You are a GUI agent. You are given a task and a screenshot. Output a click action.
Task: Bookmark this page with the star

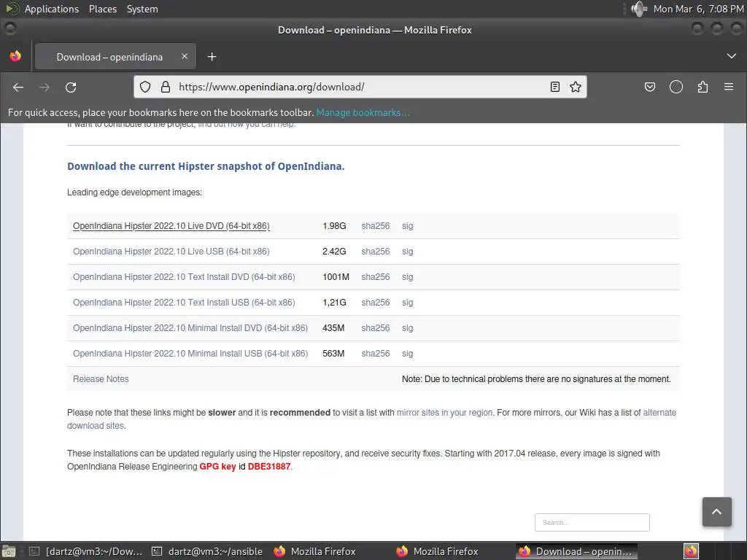(576, 87)
